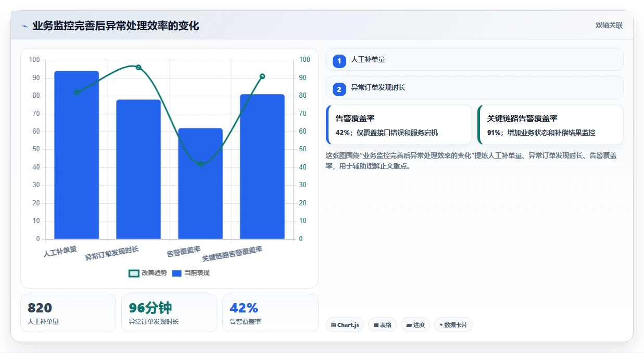The image size is (644, 353).
Task: Click the x-axis label 人工补单量
Action: (x=60, y=252)
